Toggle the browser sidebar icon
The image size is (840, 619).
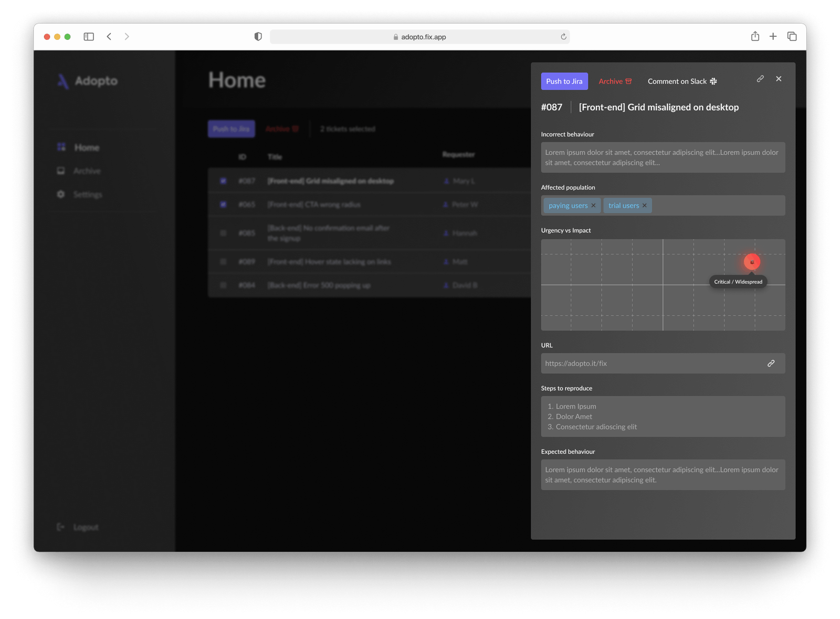click(89, 37)
